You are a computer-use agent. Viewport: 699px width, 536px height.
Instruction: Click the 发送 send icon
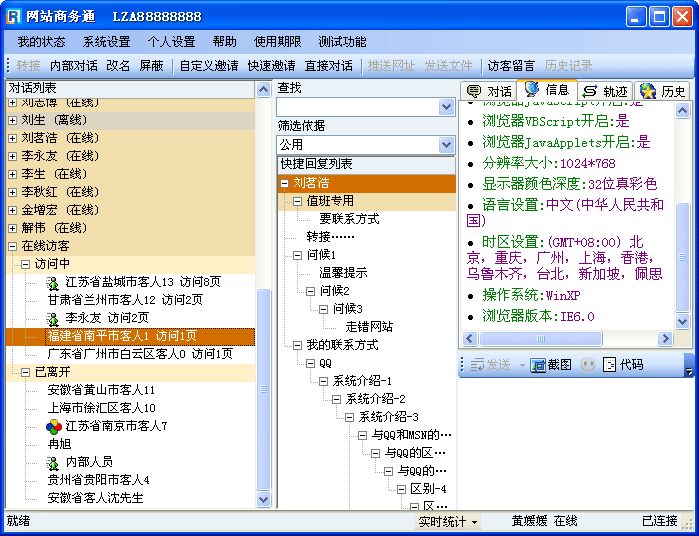[477, 365]
